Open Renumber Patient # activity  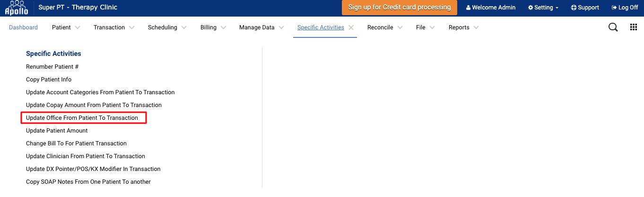click(x=52, y=67)
